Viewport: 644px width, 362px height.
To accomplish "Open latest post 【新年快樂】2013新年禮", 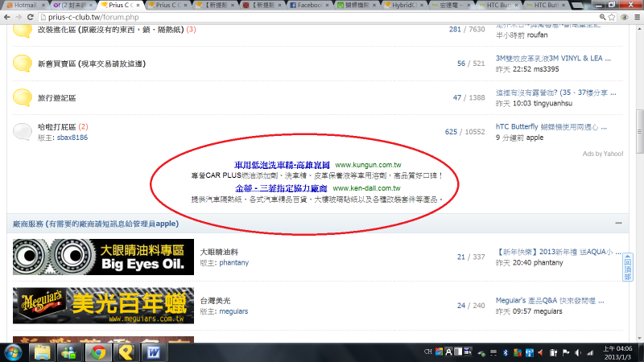I will pyautogui.click(x=558, y=252).
